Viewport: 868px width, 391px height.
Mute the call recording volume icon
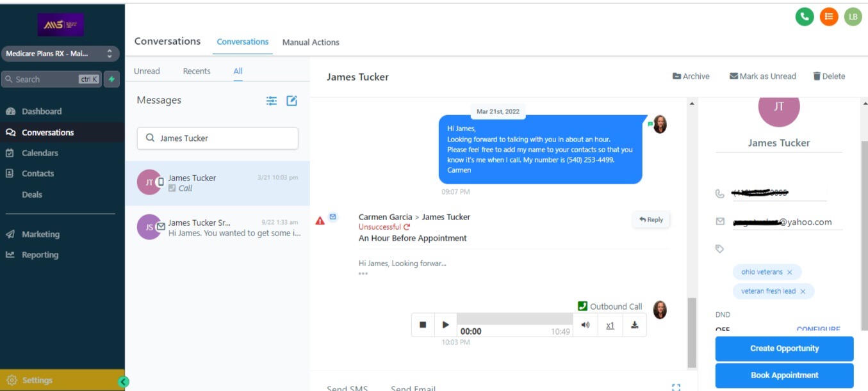(585, 325)
